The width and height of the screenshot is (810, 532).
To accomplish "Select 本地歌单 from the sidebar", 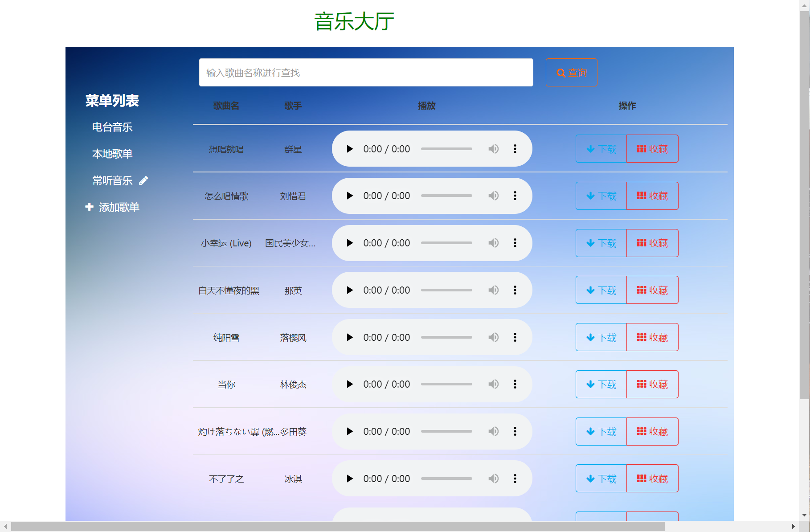I will tap(112, 153).
